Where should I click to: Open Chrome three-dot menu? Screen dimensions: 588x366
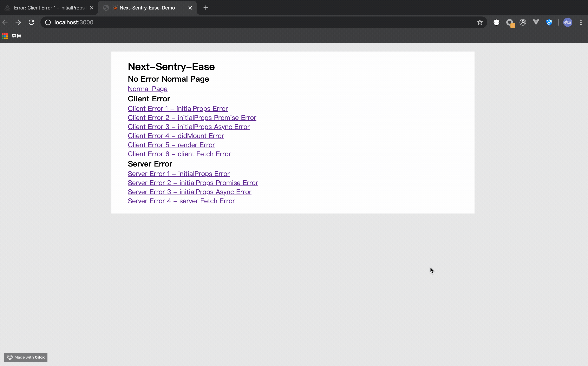(581, 22)
